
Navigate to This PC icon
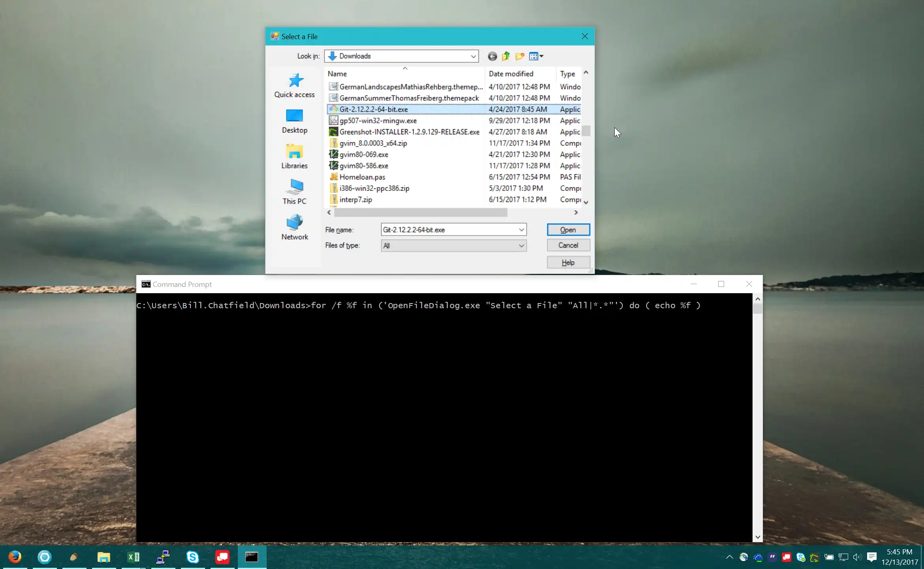click(294, 192)
